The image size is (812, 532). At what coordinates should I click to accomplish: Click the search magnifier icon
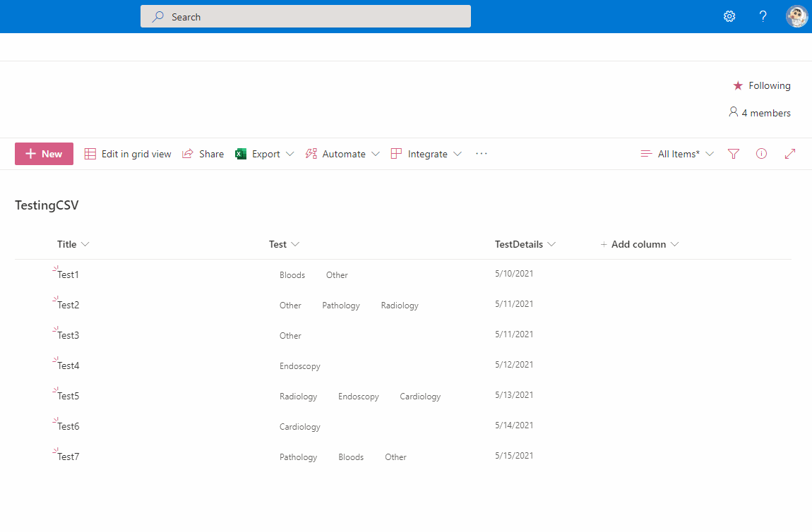[157, 16]
